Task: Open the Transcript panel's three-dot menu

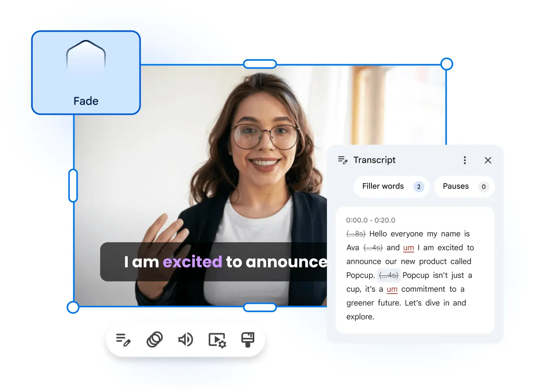Action: coord(465,160)
